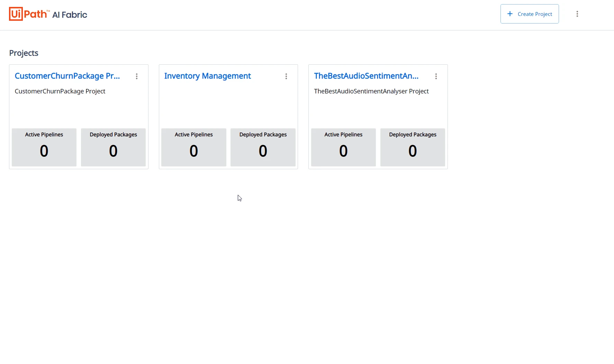The image size is (614, 364).
Task: Click the plus icon in Create Project
Action: 510,14
